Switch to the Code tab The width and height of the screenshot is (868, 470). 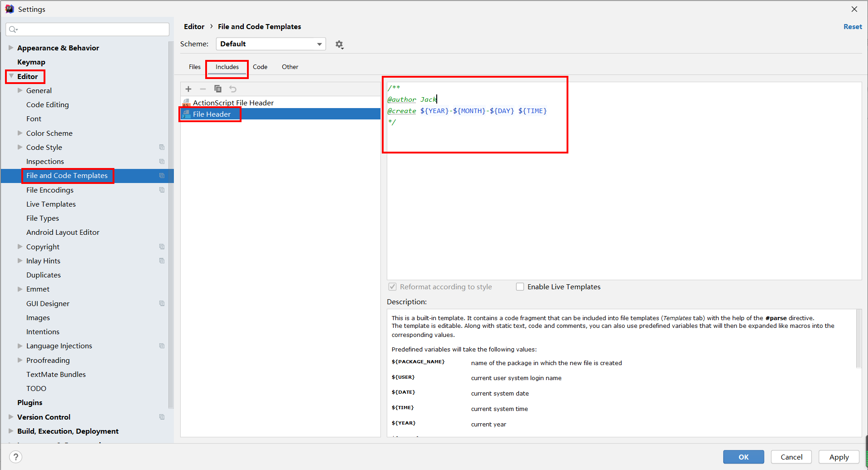click(260, 67)
